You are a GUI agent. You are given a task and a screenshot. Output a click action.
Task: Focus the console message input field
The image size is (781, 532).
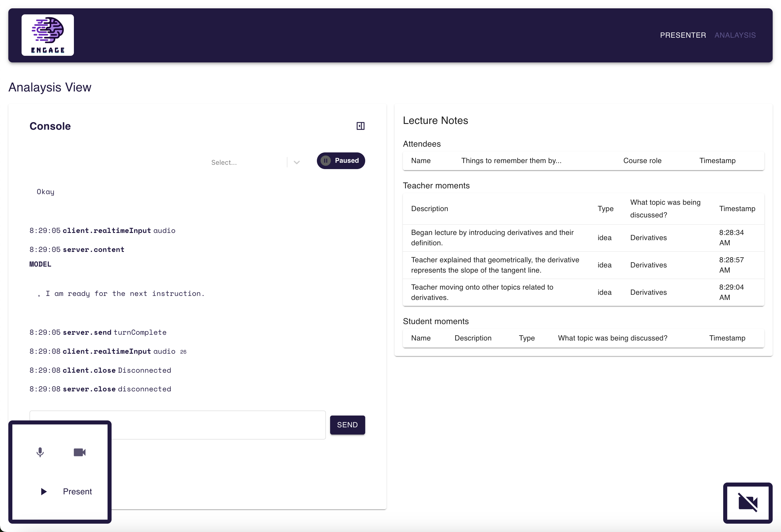pyautogui.click(x=219, y=424)
